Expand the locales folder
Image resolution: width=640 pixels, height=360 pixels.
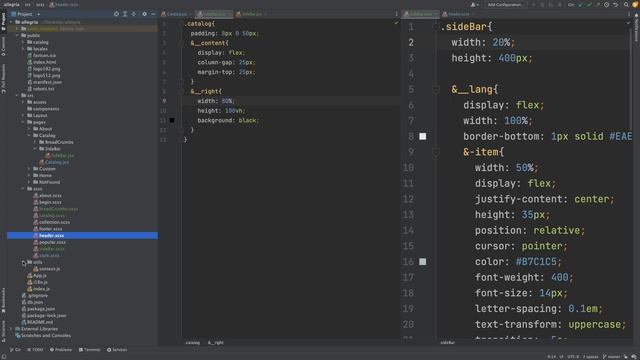click(x=23, y=49)
